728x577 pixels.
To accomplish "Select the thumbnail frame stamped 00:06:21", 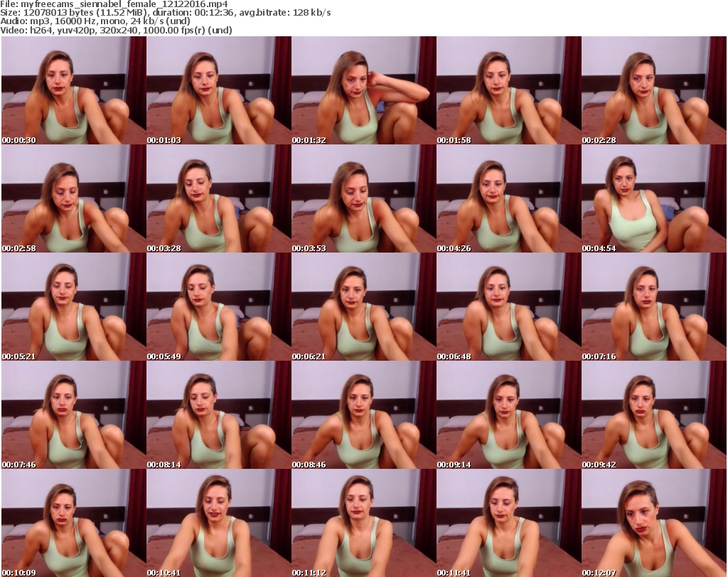I will pyautogui.click(x=364, y=307).
